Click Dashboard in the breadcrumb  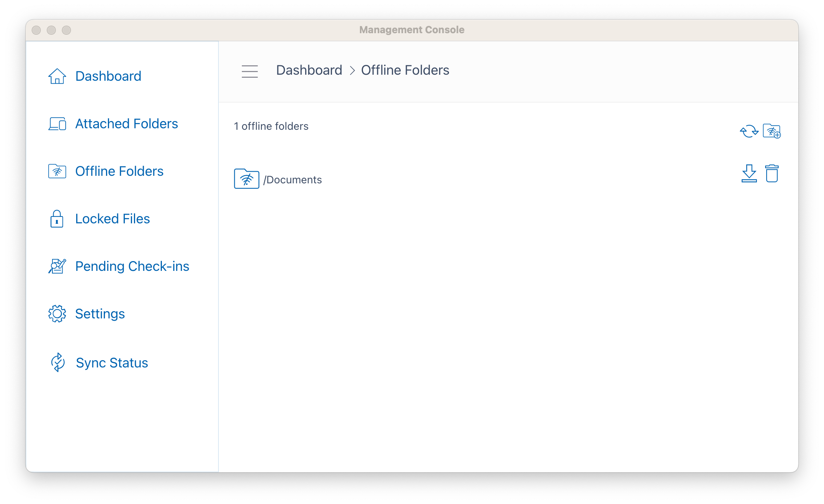[309, 70]
